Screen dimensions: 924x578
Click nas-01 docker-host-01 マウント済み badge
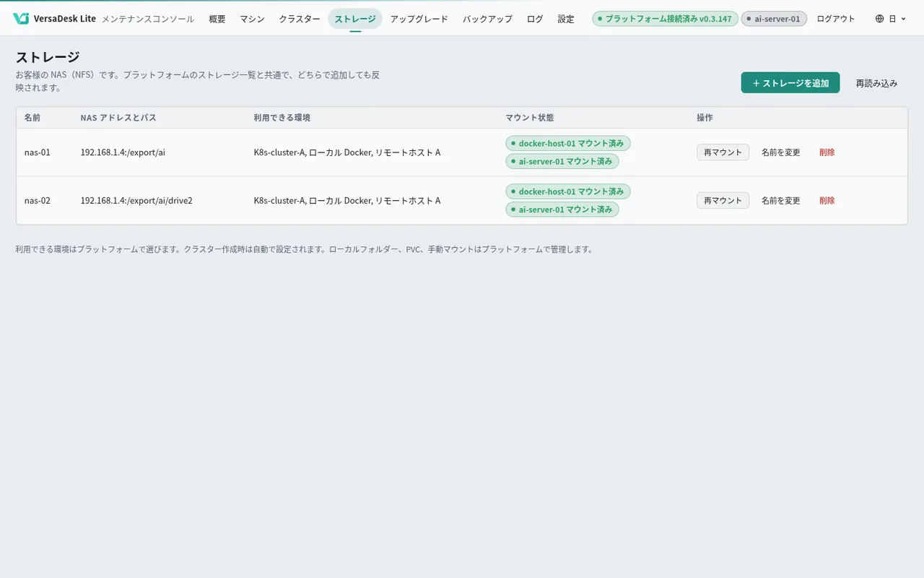point(568,143)
